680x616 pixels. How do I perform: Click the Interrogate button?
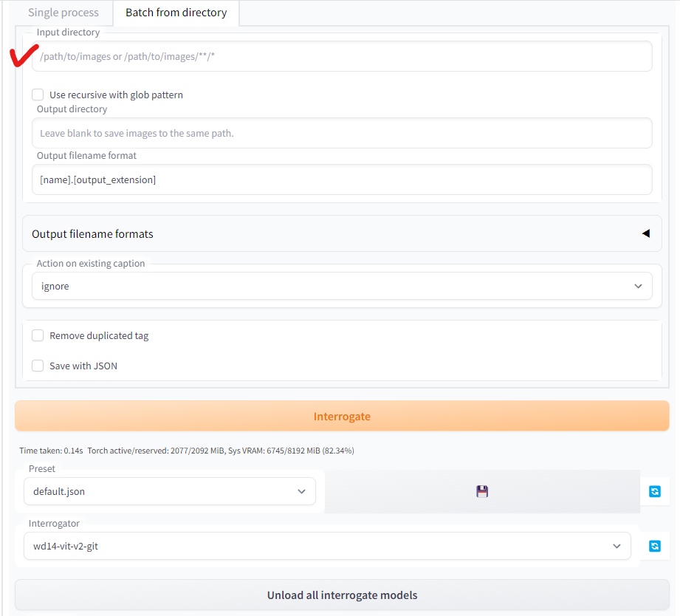point(342,416)
